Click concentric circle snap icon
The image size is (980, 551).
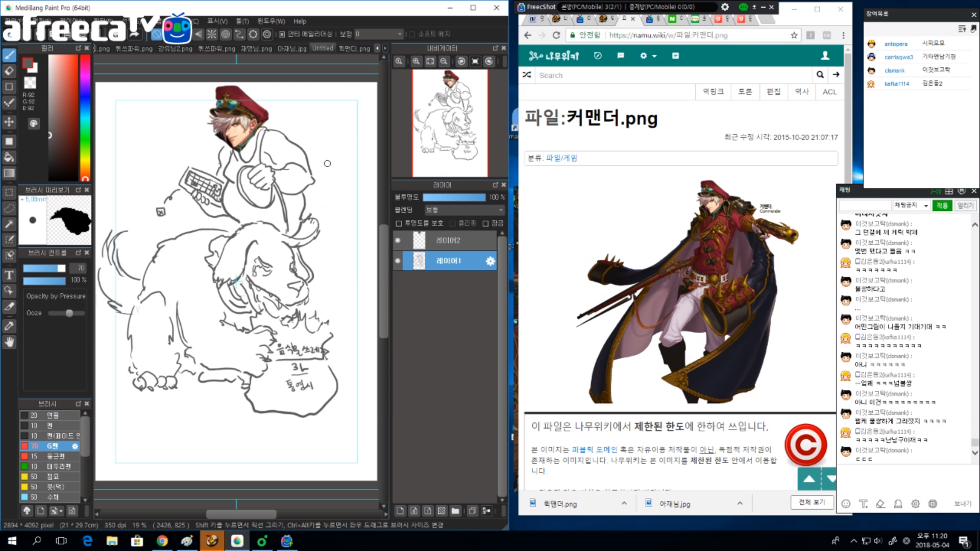226,34
